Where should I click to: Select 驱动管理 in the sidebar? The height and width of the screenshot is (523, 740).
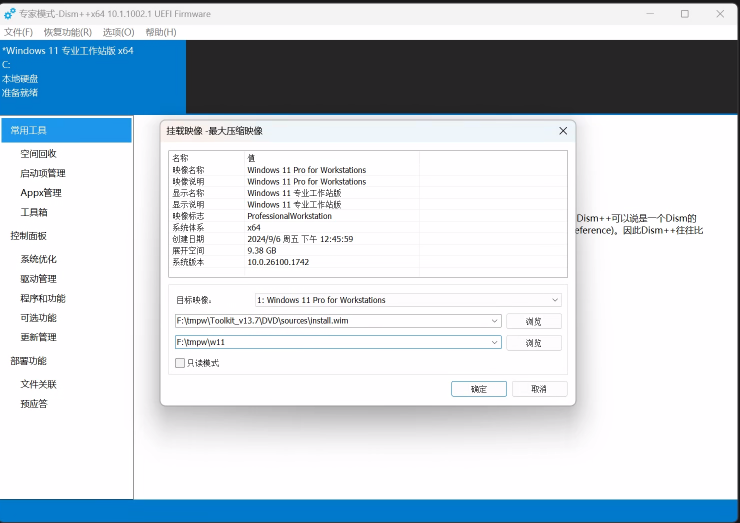[38, 279]
